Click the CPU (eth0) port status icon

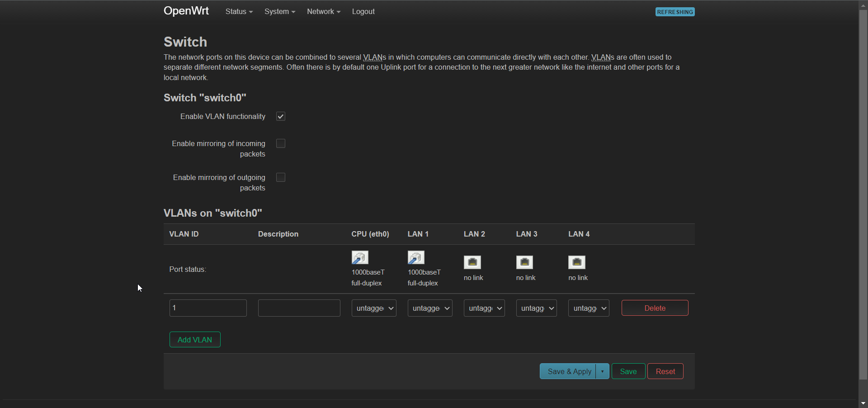tap(360, 257)
